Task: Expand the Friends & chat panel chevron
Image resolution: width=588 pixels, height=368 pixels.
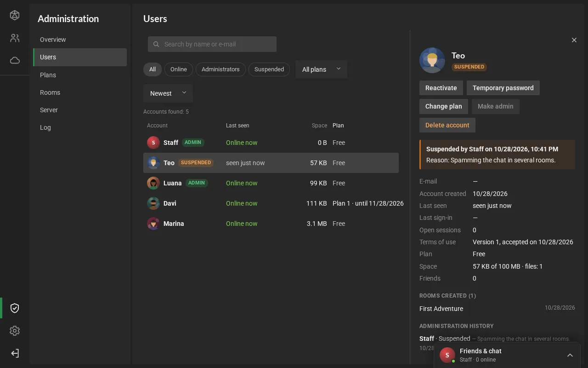Action: pos(570,355)
